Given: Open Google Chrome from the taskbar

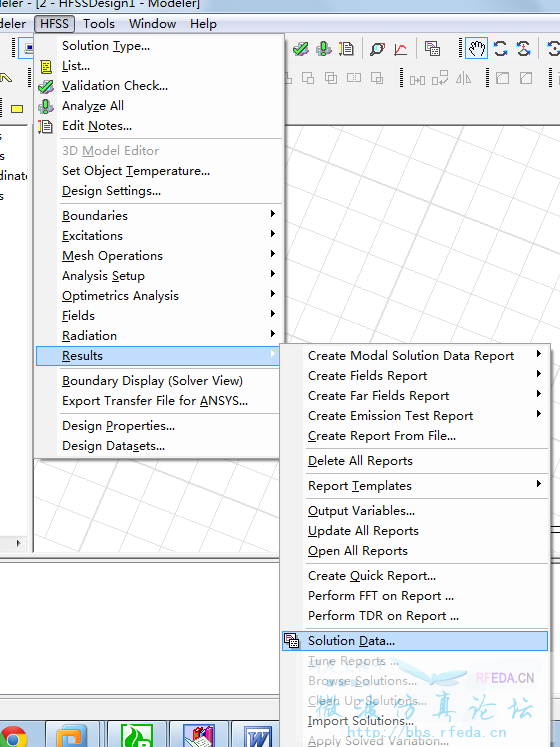Looking at the screenshot, I should coord(13,736).
